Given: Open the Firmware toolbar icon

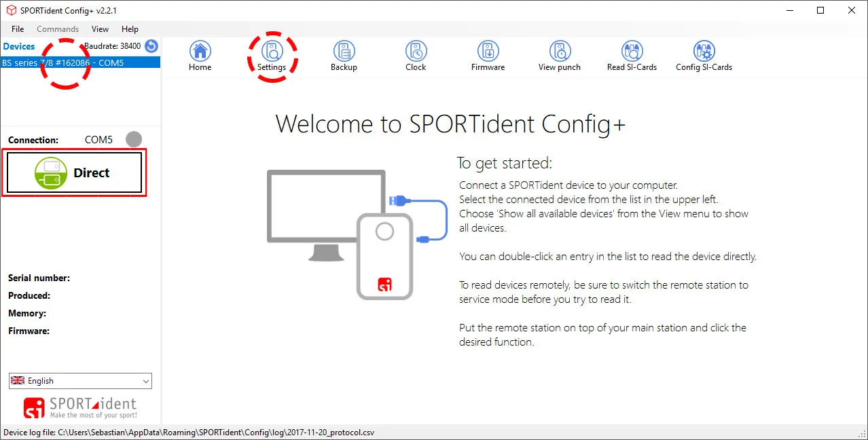Looking at the screenshot, I should tap(488, 56).
